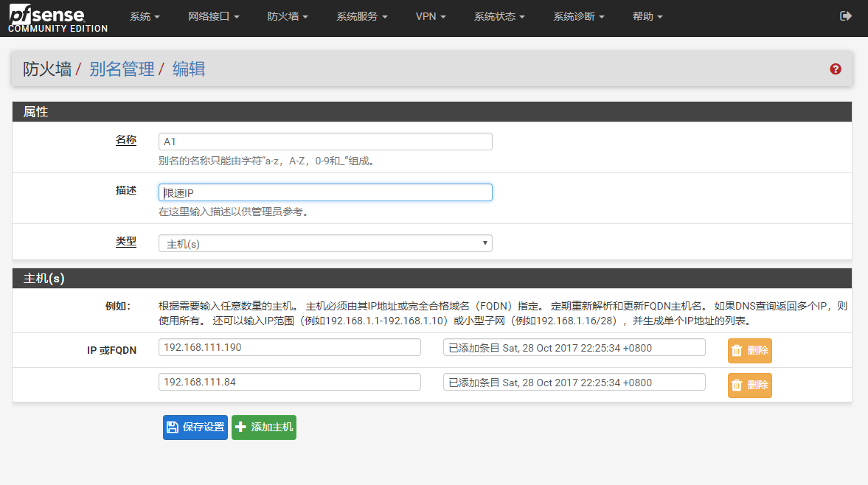This screenshot has height=485, width=868.
Task: Open the 系统诊断 menu
Action: point(579,17)
